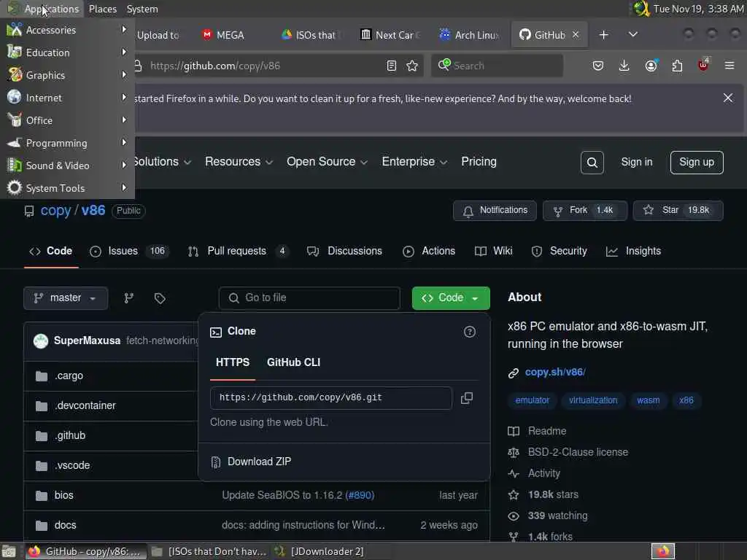The width and height of the screenshot is (747, 560).
Task: Open the docs folder
Action: click(65, 525)
